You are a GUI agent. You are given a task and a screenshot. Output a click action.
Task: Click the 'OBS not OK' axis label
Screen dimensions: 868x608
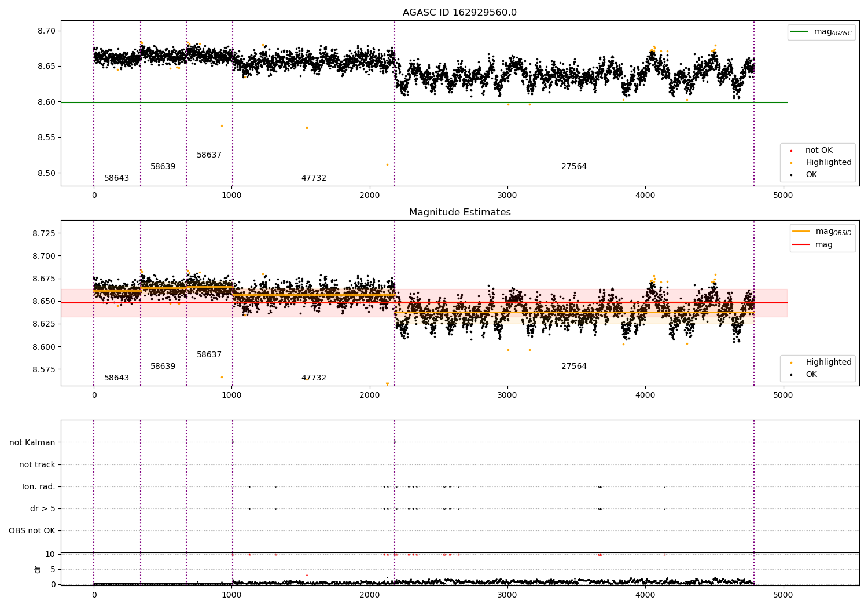coord(32,530)
